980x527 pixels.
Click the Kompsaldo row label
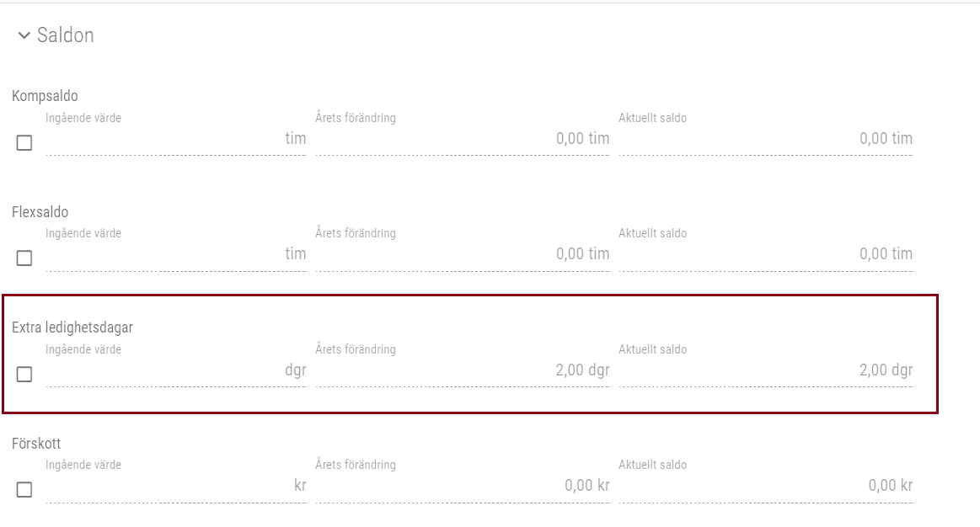coord(45,96)
